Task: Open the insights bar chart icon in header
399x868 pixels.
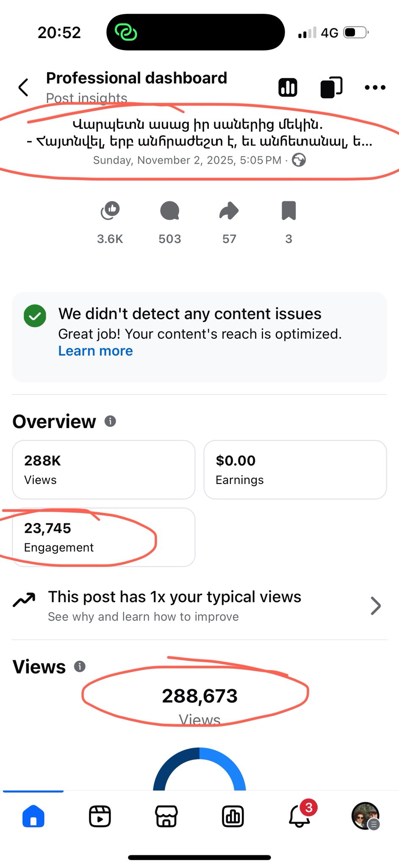Action: click(x=288, y=88)
